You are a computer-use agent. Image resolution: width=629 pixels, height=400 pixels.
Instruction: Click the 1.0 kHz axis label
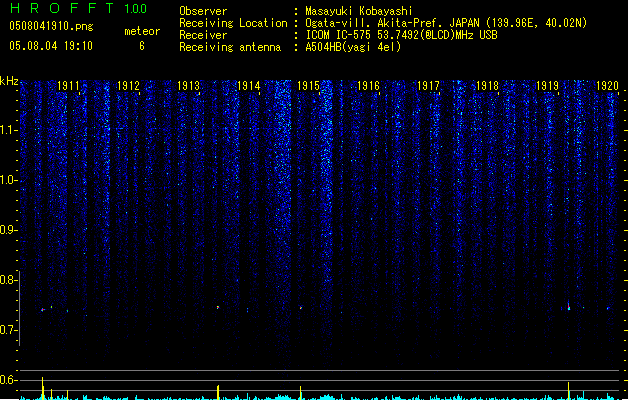pyautogui.click(x=8, y=180)
